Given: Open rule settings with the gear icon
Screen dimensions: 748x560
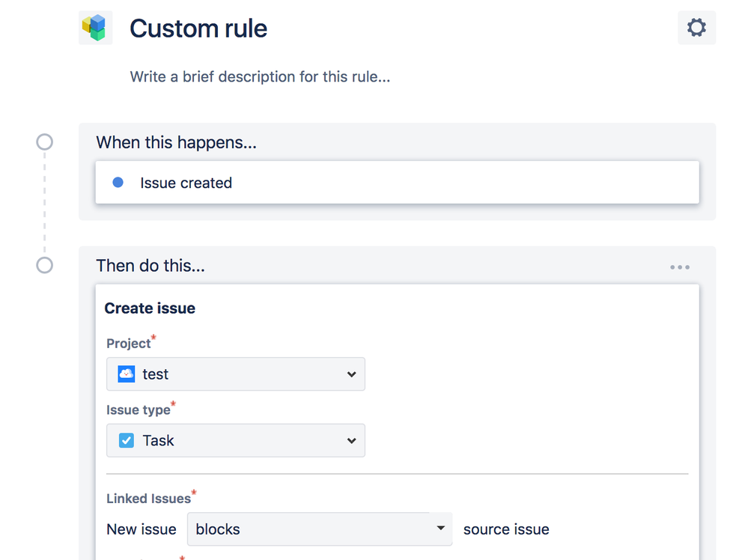Looking at the screenshot, I should (696, 28).
